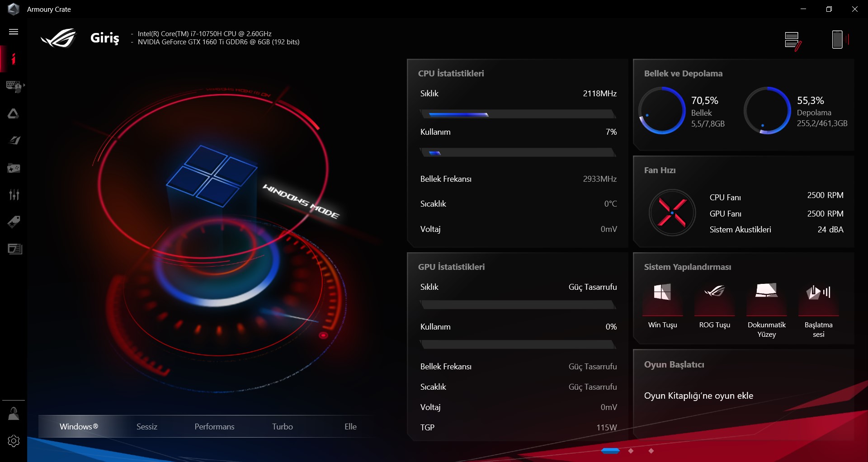This screenshot has height=462, width=868.
Task: Click the NVIDIA GeForce GTX 1660 Ti text
Action: tap(218, 42)
